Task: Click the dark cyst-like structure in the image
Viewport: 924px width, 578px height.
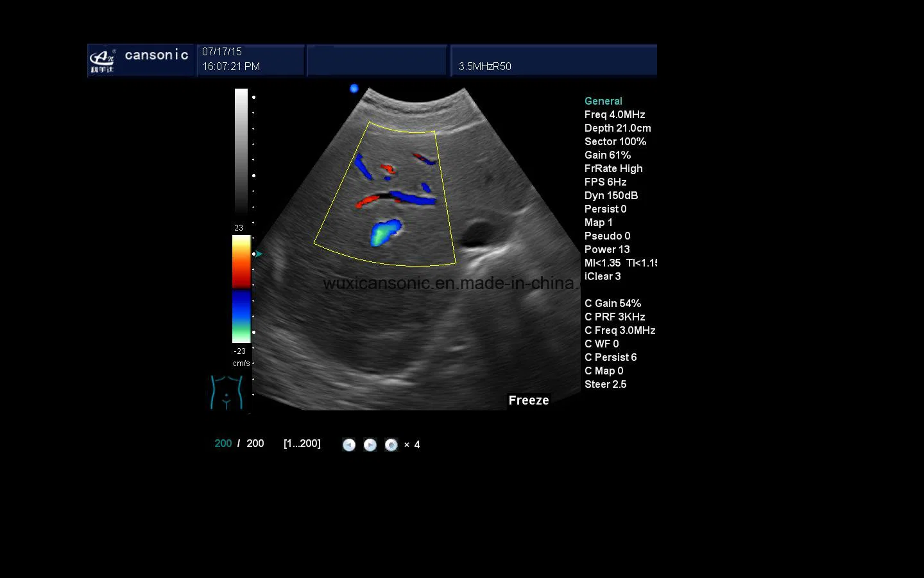Action: (x=478, y=232)
